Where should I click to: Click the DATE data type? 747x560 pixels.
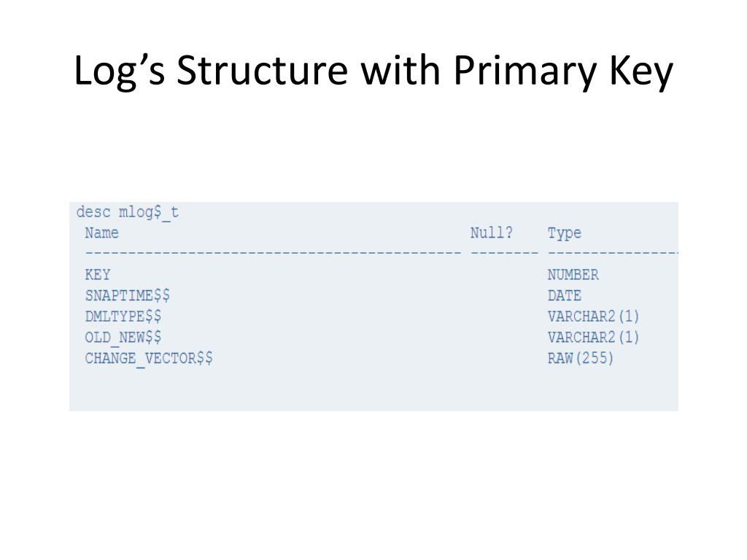(x=564, y=296)
